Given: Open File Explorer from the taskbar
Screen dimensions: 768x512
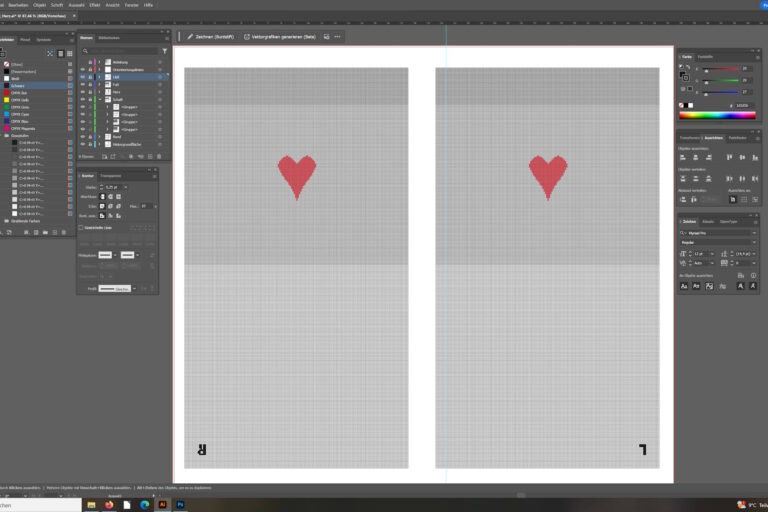Looking at the screenshot, I should tap(92, 505).
